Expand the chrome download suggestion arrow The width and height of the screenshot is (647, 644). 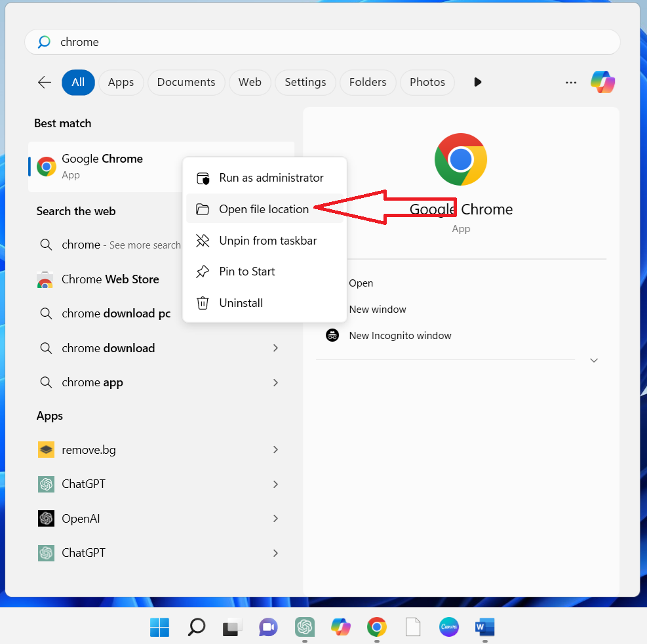pos(275,348)
